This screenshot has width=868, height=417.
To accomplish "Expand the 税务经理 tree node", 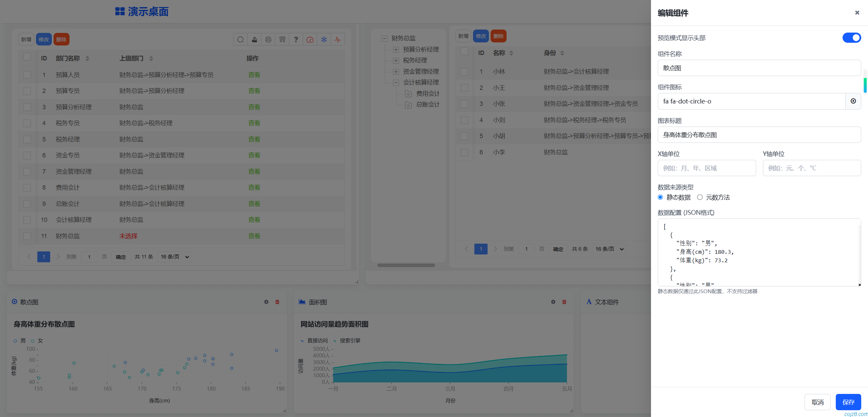I will click(x=396, y=60).
